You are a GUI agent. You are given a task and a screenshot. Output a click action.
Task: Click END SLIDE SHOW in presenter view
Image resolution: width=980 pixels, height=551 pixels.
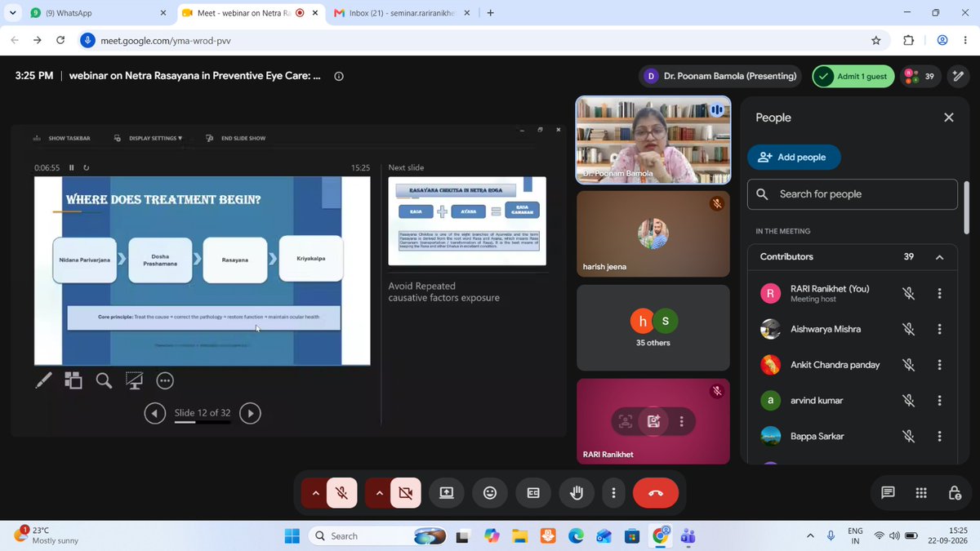pos(236,138)
